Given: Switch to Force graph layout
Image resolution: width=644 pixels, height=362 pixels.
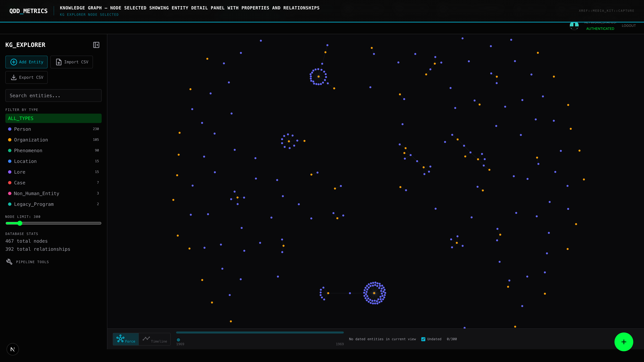Looking at the screenshot, I should pos(126,339).
